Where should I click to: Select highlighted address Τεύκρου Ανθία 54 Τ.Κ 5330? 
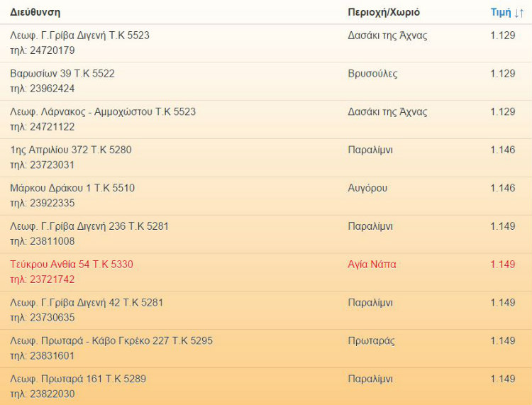click(72, 265)
